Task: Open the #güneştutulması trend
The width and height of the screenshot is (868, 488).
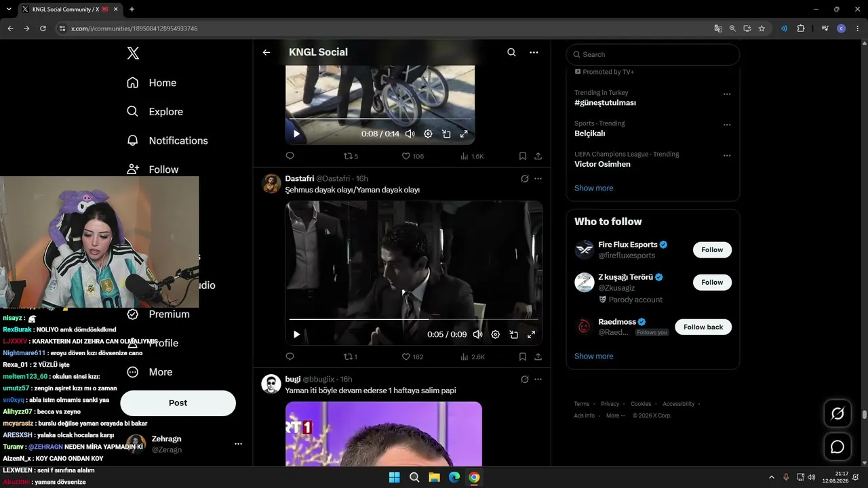Action: (x=605, y=103)
